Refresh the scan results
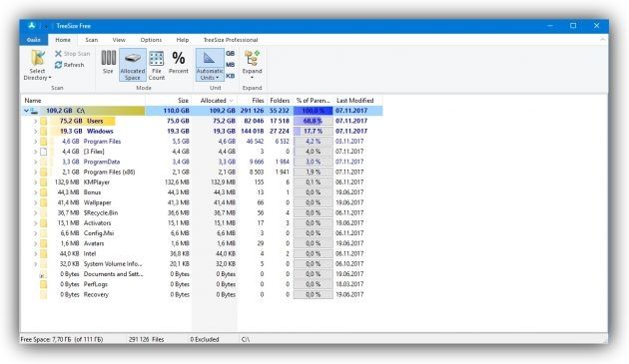Viewport: 629px width, 364px height. [70, 65]
